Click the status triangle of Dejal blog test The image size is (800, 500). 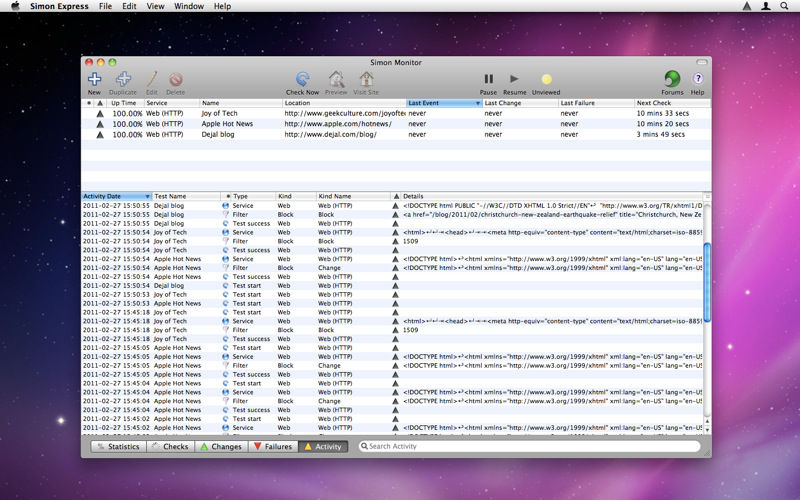tap(100, 135)
